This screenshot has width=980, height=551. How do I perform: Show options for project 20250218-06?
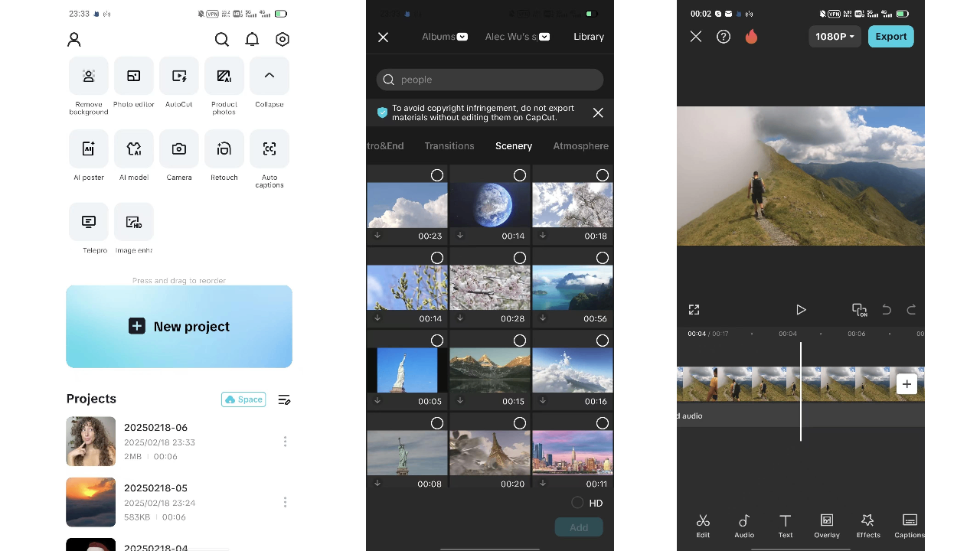[285, 442]
